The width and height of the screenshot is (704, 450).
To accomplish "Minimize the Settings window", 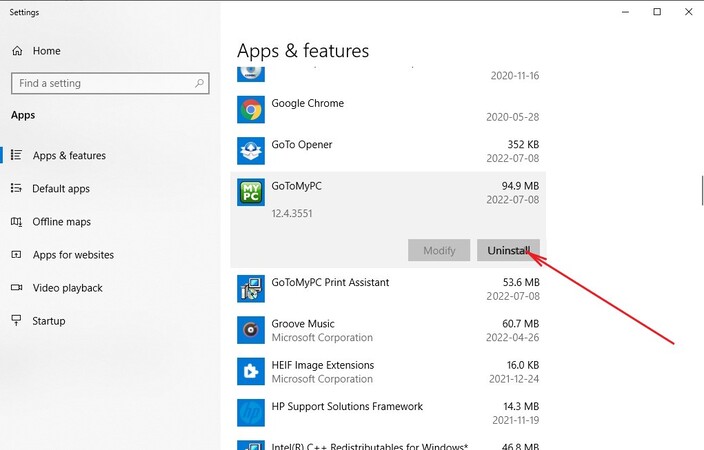I will [x=625, y=12].
